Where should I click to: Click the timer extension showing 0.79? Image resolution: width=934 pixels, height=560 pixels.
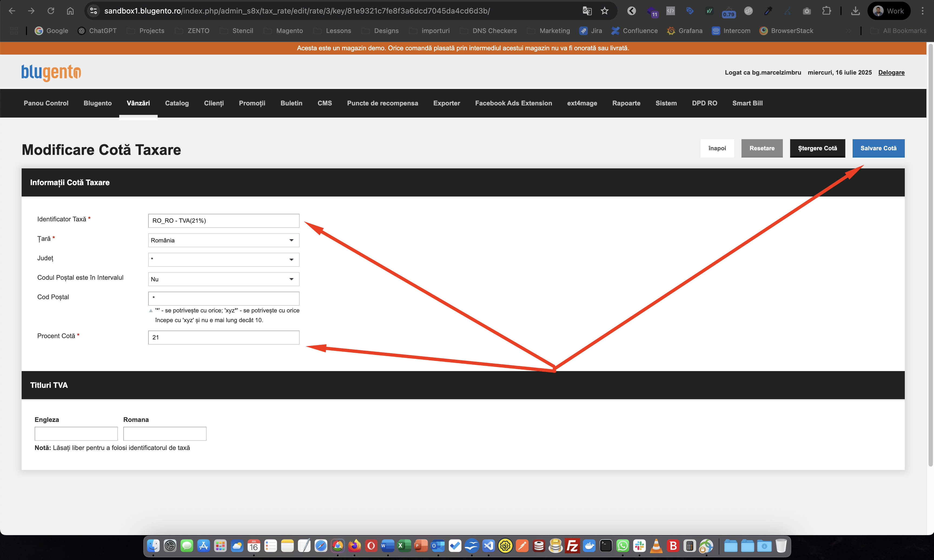pyautogui.click(x=728, y=12)
